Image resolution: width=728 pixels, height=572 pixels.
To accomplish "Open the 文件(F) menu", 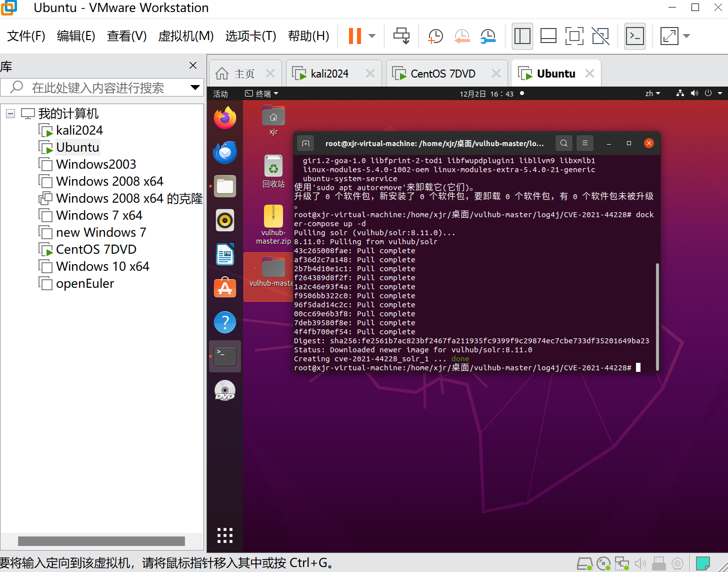I will [x=26, y=36].
